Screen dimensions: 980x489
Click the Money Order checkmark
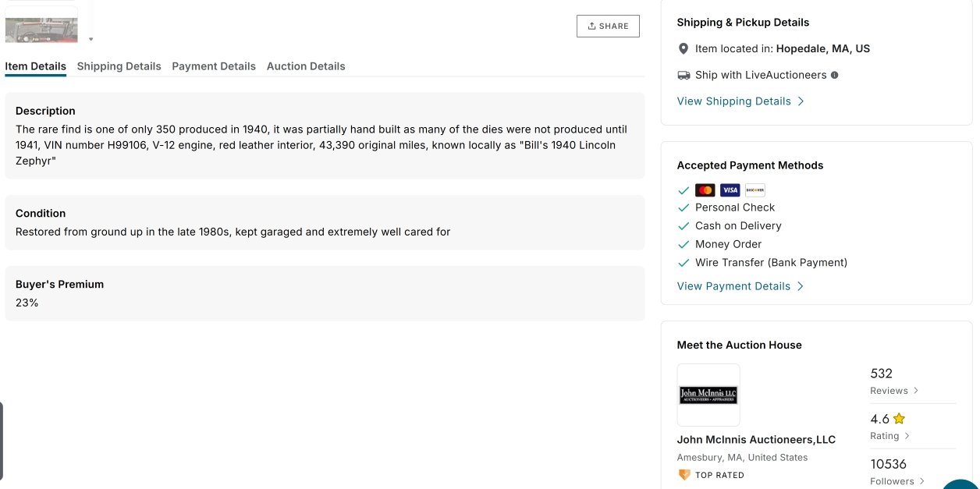click(684, 245)
